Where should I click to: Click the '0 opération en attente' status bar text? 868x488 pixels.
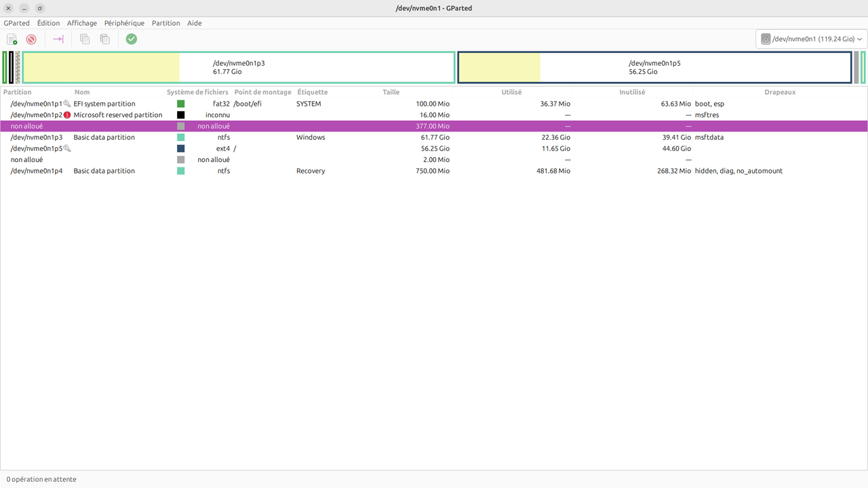click(41, 479)
